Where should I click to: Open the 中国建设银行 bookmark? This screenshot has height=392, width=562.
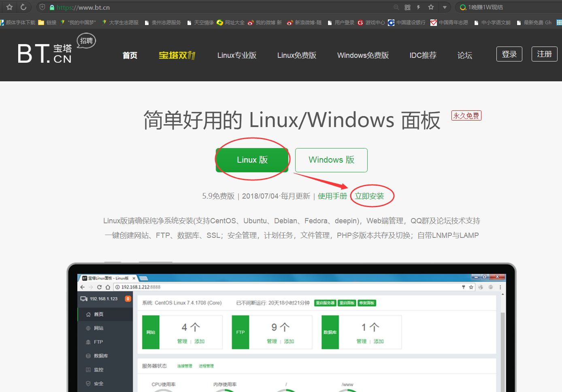click(407, 23)
